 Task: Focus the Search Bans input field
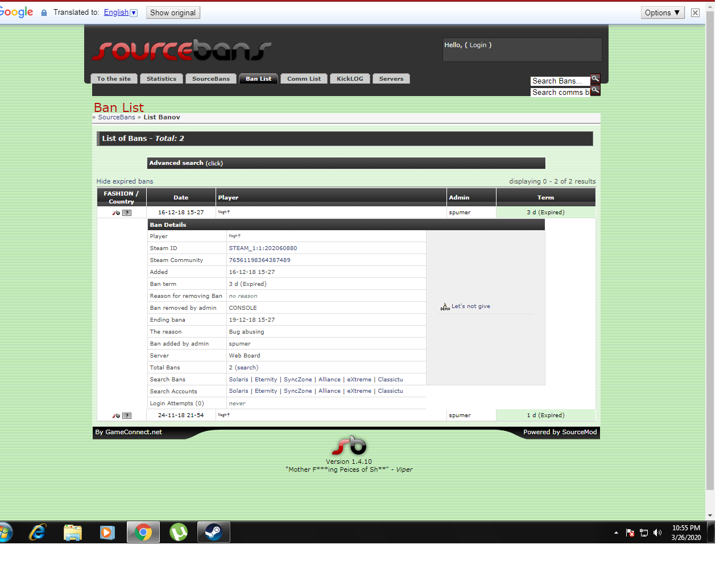(560, 81)
